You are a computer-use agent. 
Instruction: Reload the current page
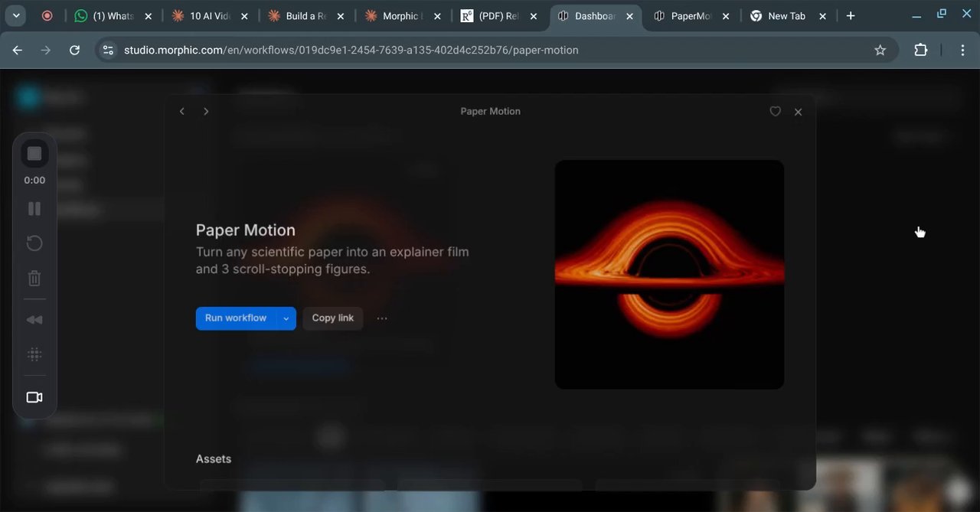point(74,50)
